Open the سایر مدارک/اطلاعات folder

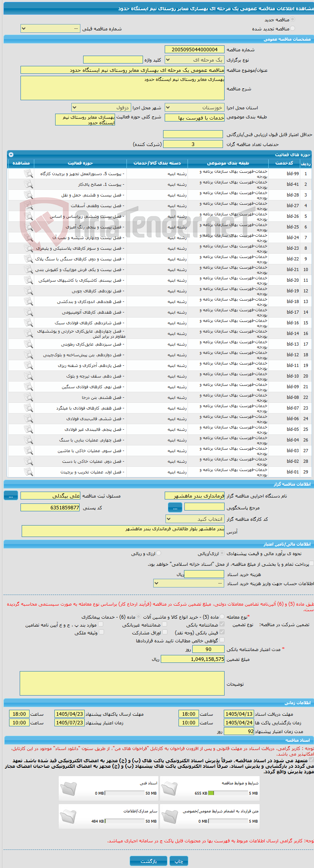(68, 816)
